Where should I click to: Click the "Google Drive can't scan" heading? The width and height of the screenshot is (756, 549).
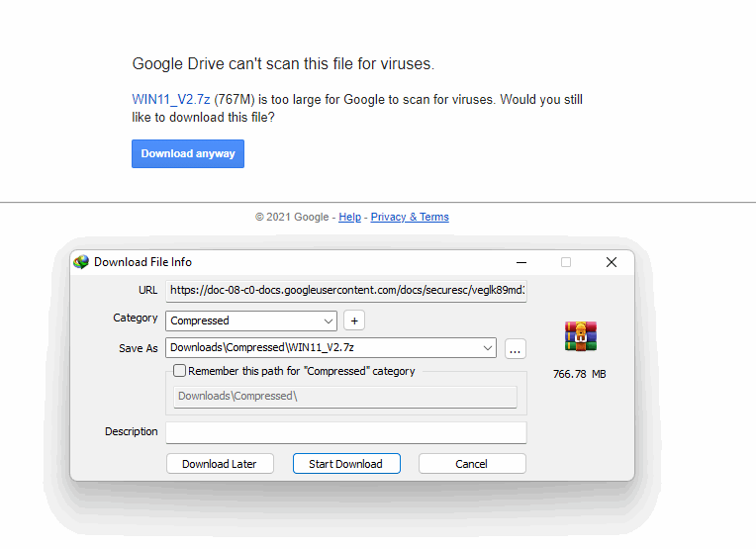click(283, 64)
